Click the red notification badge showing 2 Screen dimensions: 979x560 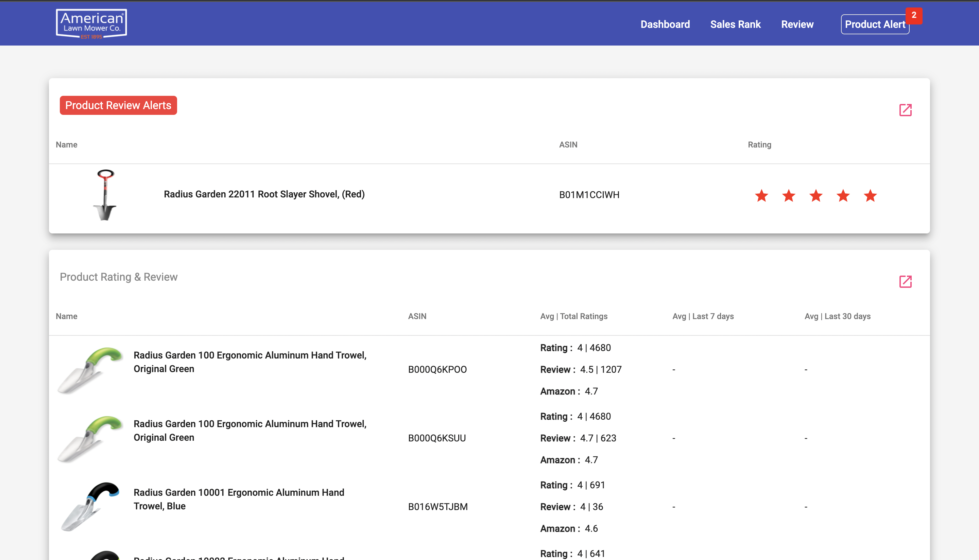(x=914, y=15)
